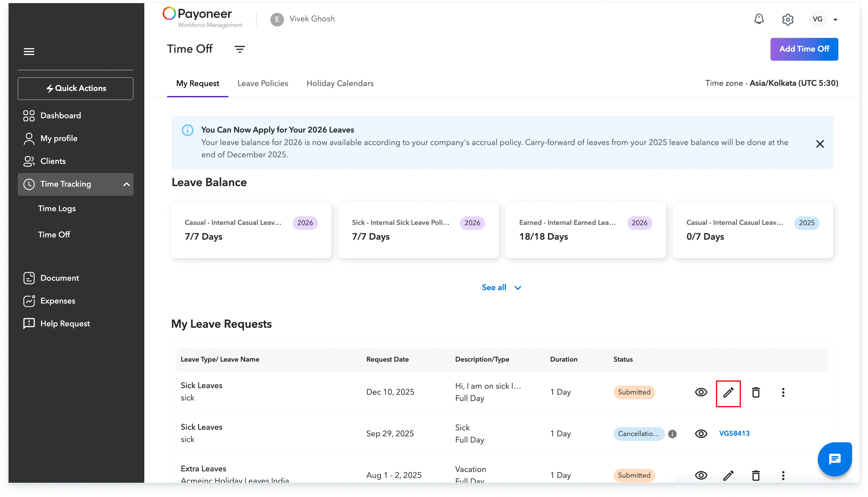The image size is (868, 497).
Task: Expand See all leave balances
Action: tap(501, 287)
